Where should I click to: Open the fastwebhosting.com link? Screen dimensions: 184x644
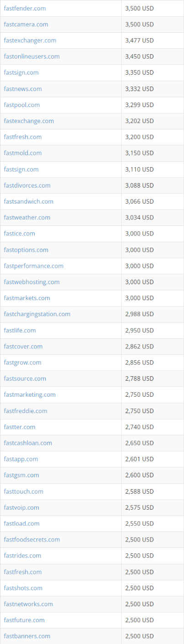[x=32, y=282]
